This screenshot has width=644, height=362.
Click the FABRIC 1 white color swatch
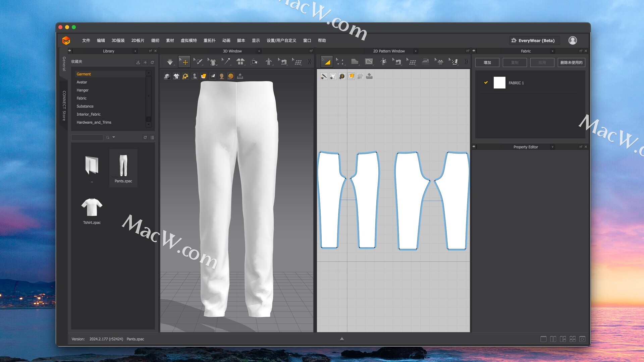pos(499,83)
